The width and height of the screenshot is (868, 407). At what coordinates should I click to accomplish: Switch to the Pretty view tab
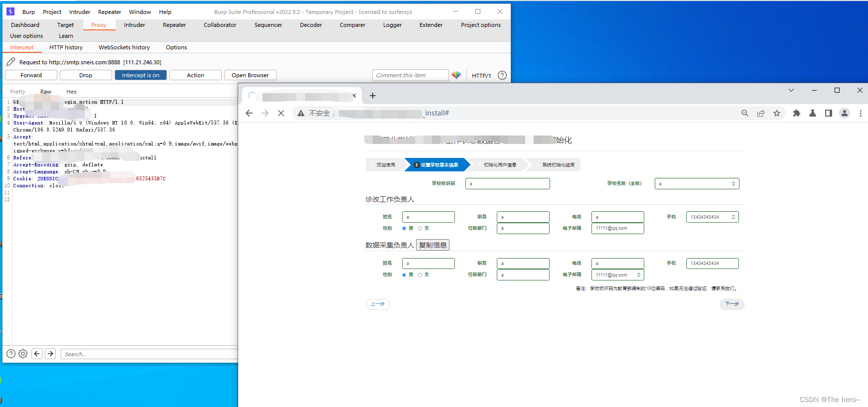pos(17,92)
